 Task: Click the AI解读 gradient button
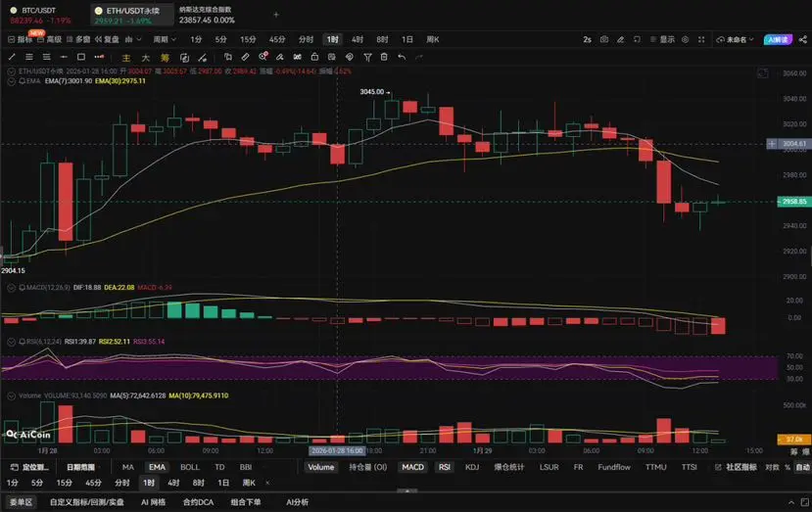tap(778, 39)
